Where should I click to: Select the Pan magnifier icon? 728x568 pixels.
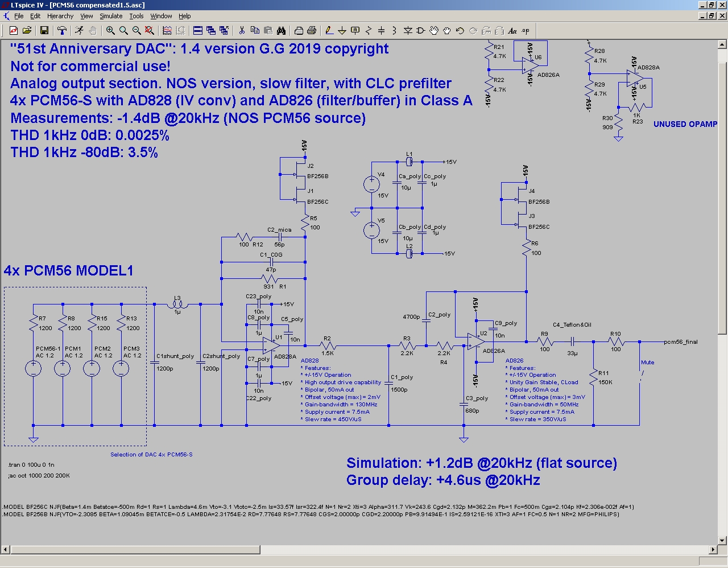(123, 30)
